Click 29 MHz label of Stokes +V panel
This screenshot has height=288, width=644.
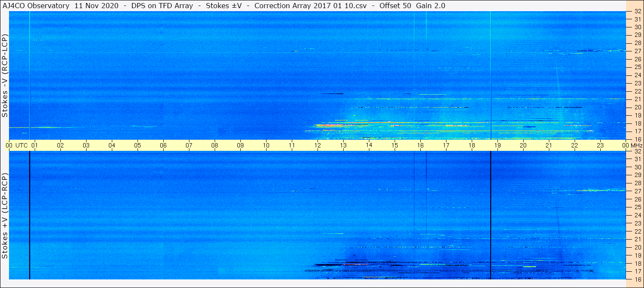click(638, 175)
